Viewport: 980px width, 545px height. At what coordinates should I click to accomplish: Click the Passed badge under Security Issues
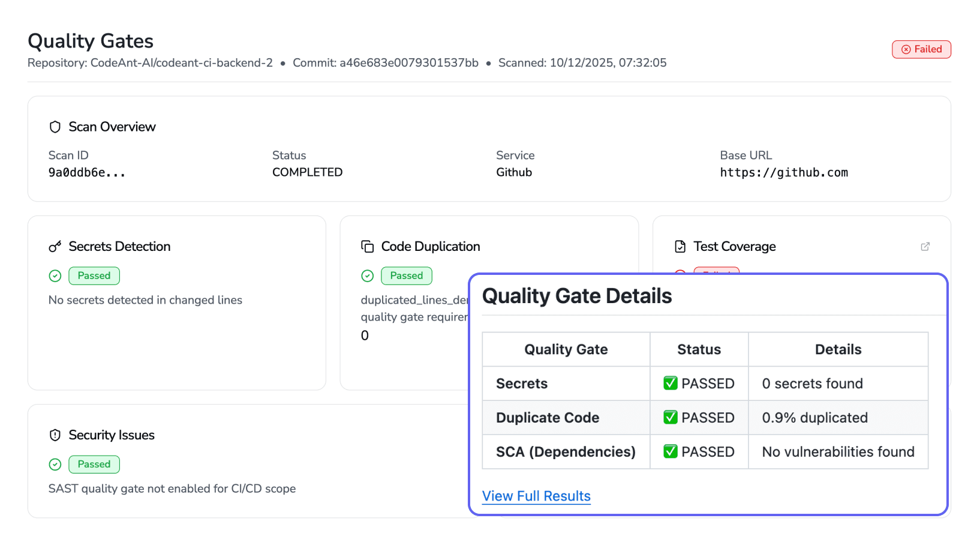94,464
